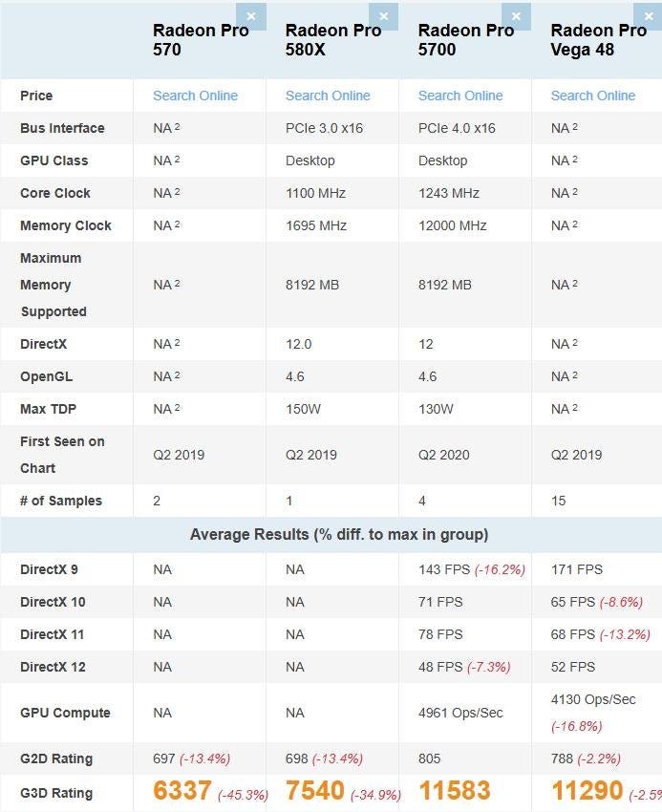Select the Radeon Pro 580X column title
662x812 pixels.
(333, 39)
